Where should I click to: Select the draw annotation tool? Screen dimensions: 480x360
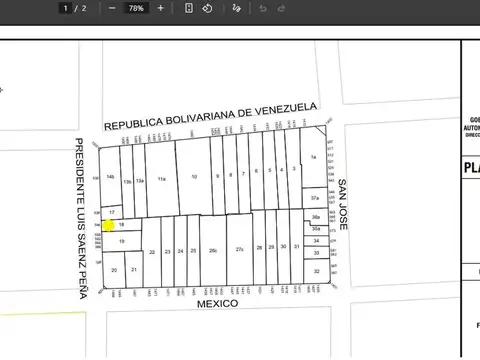point(236,8)
